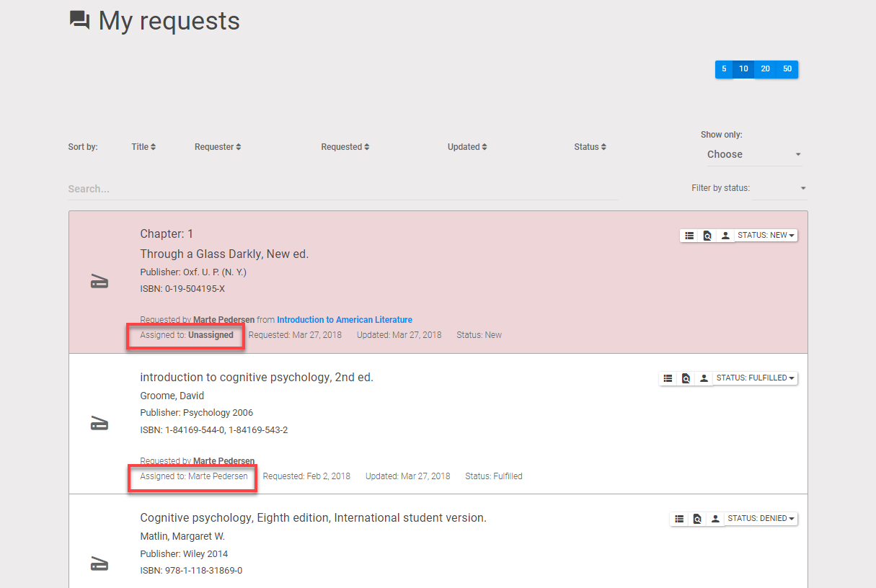Show 10 requests per page
This screenshot has height=588, width=876.
point(743,69)
